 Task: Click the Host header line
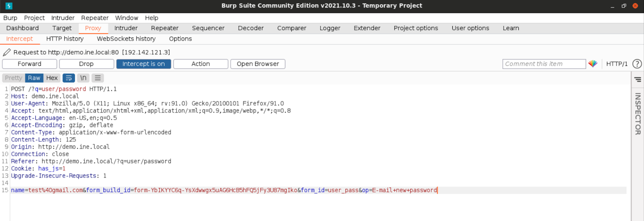pyautogui.click(x=45, y=96)
